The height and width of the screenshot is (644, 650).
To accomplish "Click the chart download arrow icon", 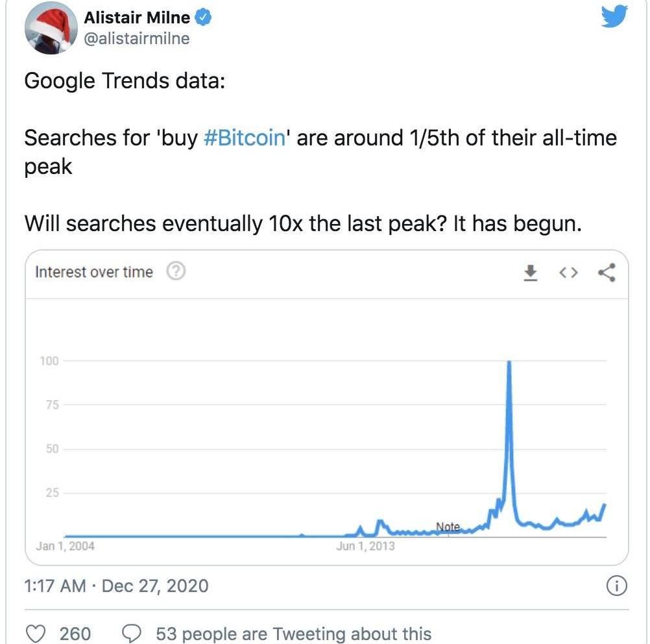I will pyautogui.click(x=531, y=273).
